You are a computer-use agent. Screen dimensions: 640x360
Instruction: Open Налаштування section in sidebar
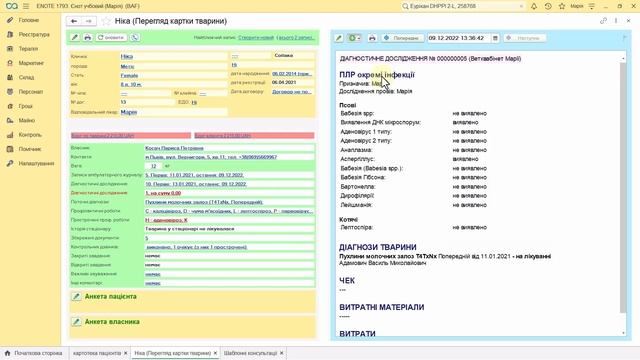pos(36,163)
